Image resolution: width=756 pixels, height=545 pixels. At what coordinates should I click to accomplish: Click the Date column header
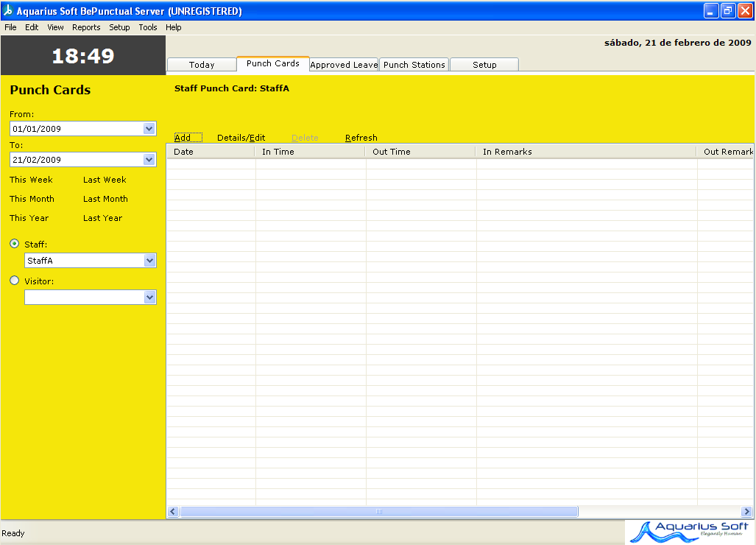pyautogui.click(x=211, y=152)
